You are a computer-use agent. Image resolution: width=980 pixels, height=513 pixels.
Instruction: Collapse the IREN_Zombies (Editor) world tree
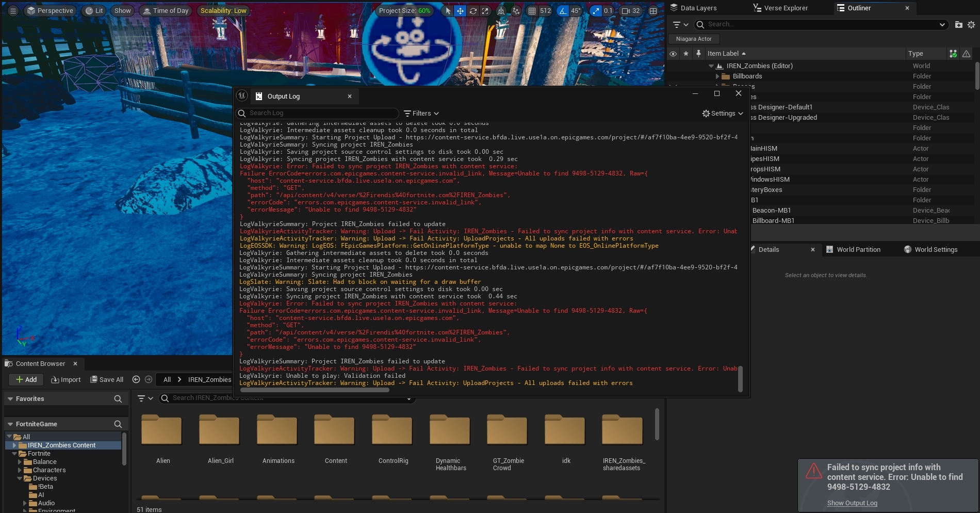[711, 66]
